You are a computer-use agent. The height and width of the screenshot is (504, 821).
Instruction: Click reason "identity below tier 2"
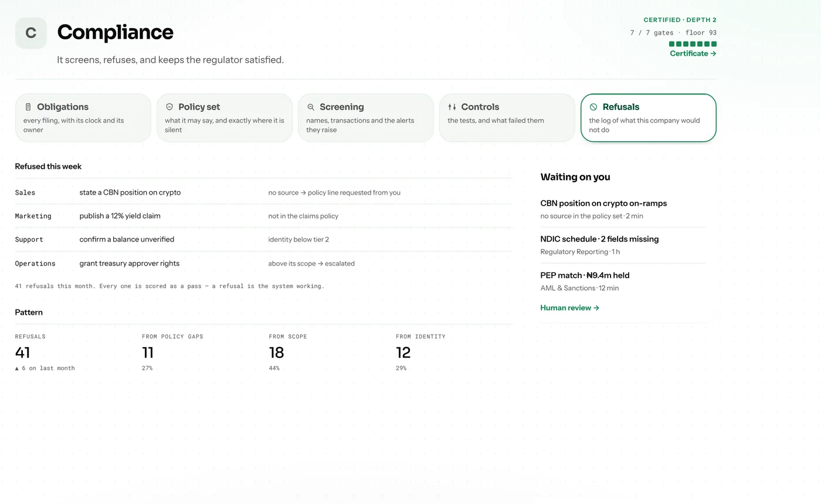(x=298, y=240)
